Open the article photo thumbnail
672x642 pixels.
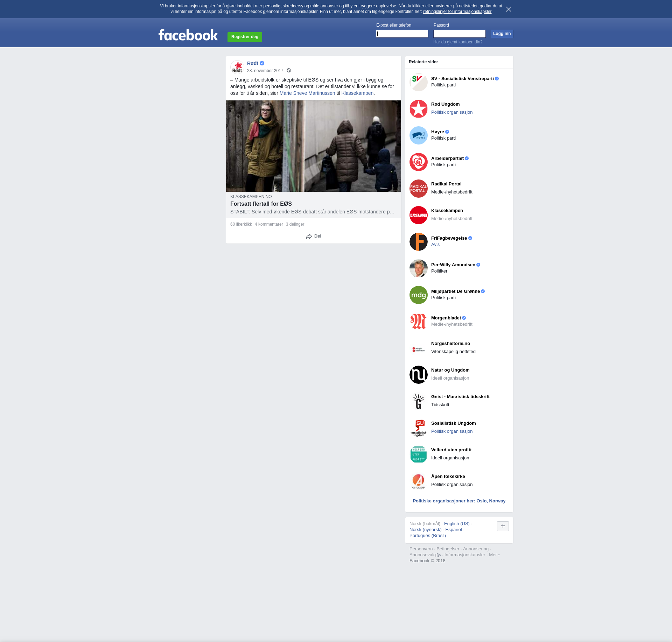(314, 146)
